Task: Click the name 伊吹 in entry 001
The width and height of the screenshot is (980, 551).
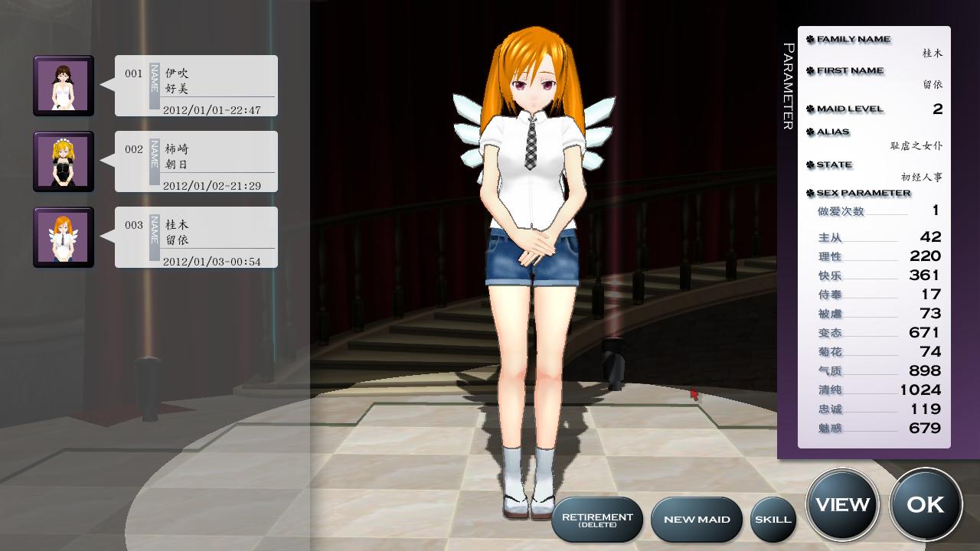Action: coord(177,73)
